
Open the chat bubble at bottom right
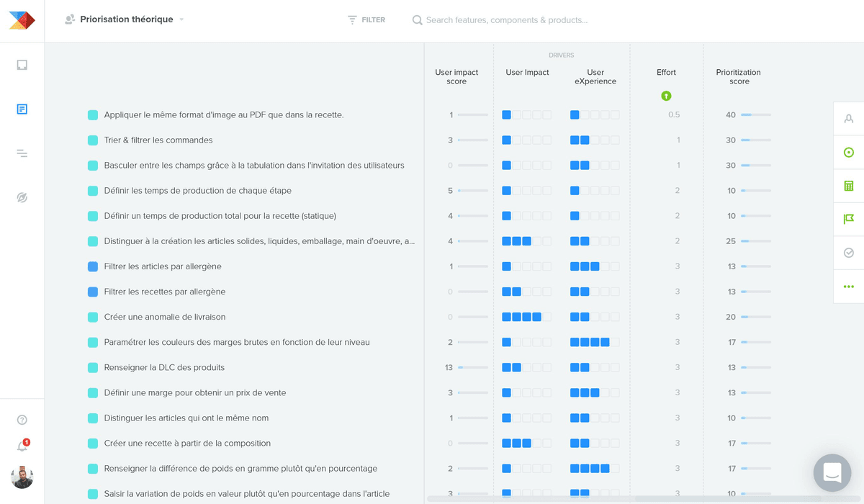tap(832, 473)
